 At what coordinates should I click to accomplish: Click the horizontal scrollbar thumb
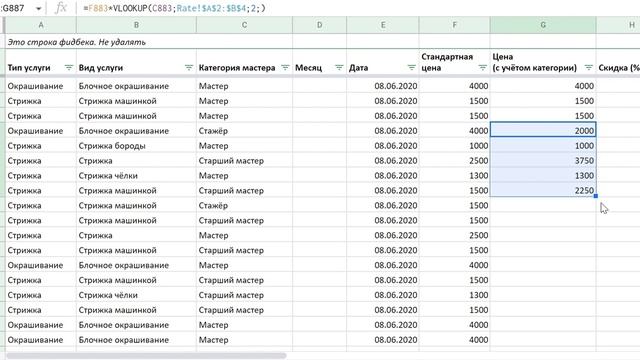[x=146, y=356]
